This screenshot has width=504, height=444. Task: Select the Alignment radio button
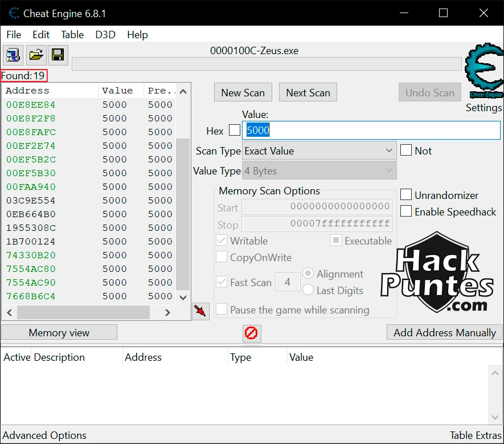pyautogui.click(x=308, y=274)
